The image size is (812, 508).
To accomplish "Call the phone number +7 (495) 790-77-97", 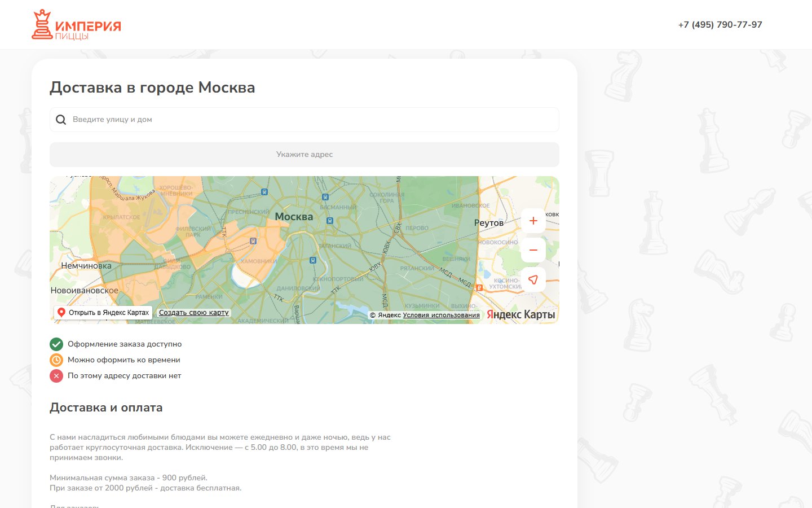I will click(x=720, y=25).
